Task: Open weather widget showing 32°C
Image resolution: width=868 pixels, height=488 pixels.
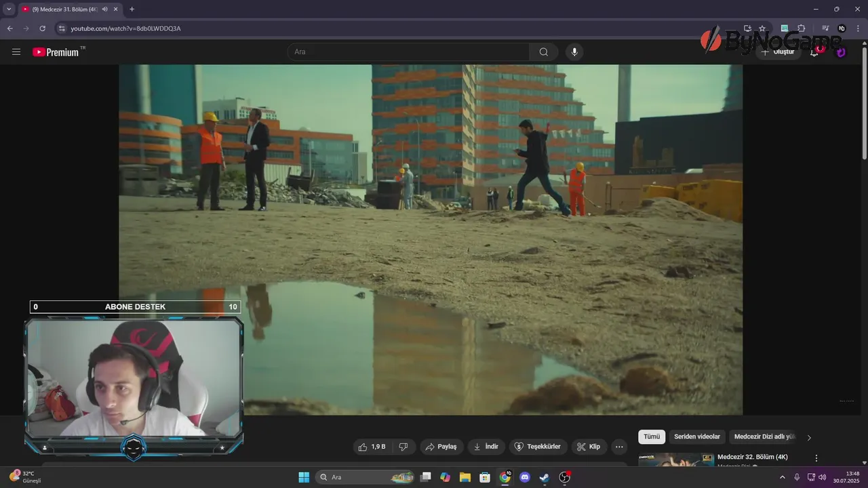Action: [x=26, y=476]
